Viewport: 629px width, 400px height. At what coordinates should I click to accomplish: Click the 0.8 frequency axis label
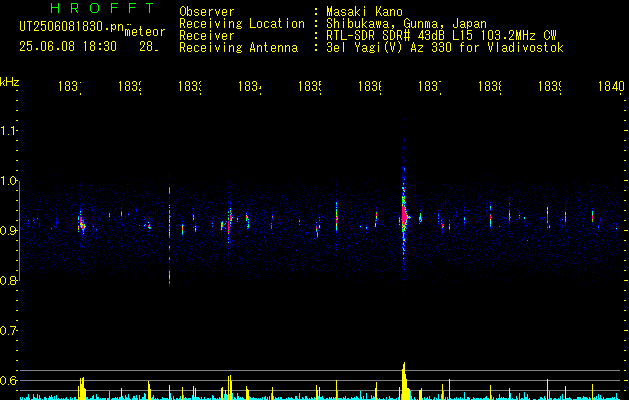pyautogui.click(x=9, y=281)
